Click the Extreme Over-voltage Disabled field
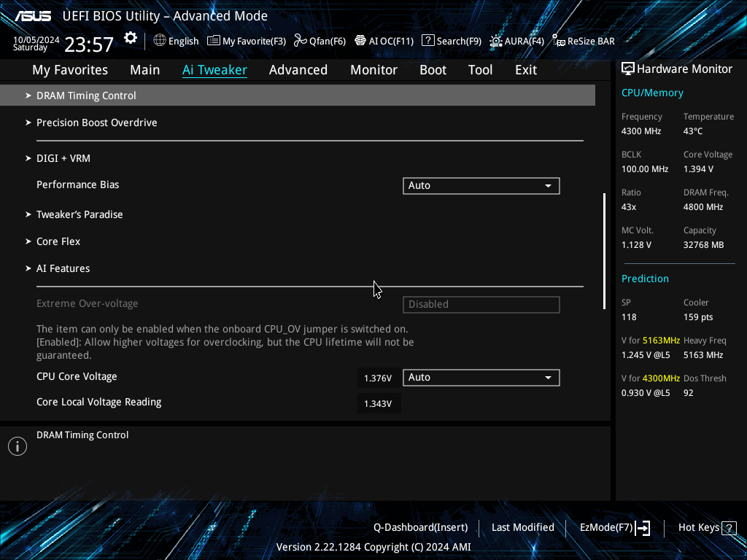Viewport: 747px width, 560px height. (x=481, y=305)
